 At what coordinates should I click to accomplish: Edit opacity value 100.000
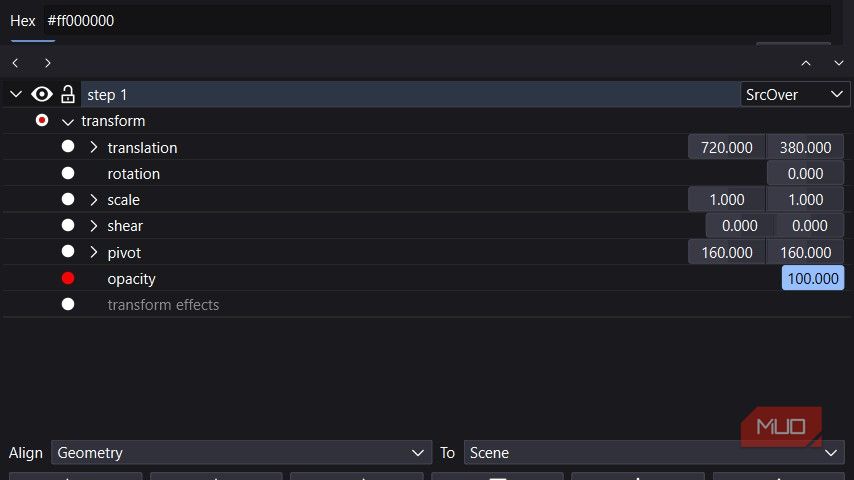pos(813,278)
